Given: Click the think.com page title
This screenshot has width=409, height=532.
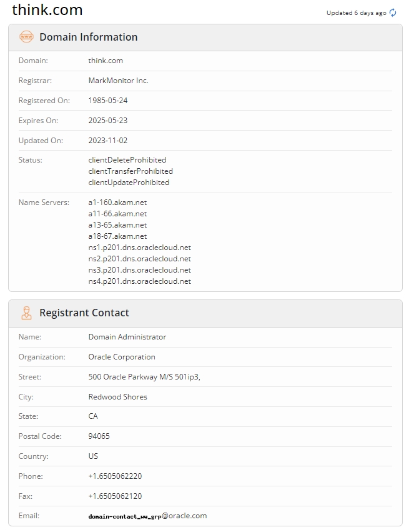Looking at the screenshot, I should coord(47,9).
